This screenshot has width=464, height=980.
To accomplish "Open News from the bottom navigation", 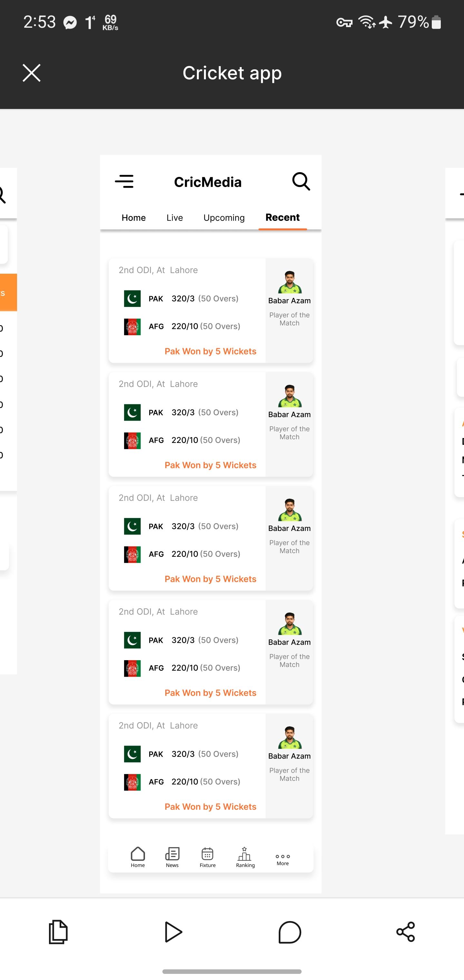I will [x=172, y=857].
